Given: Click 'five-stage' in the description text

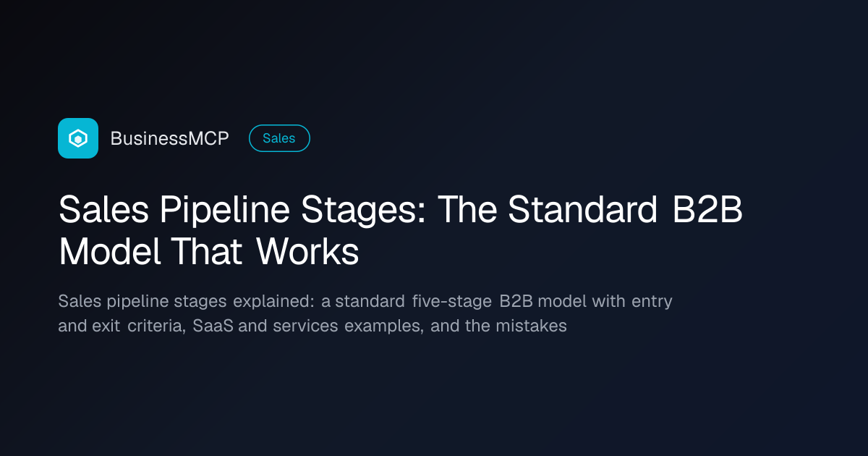Looking at the screenshot, I should tap(453, 301).
